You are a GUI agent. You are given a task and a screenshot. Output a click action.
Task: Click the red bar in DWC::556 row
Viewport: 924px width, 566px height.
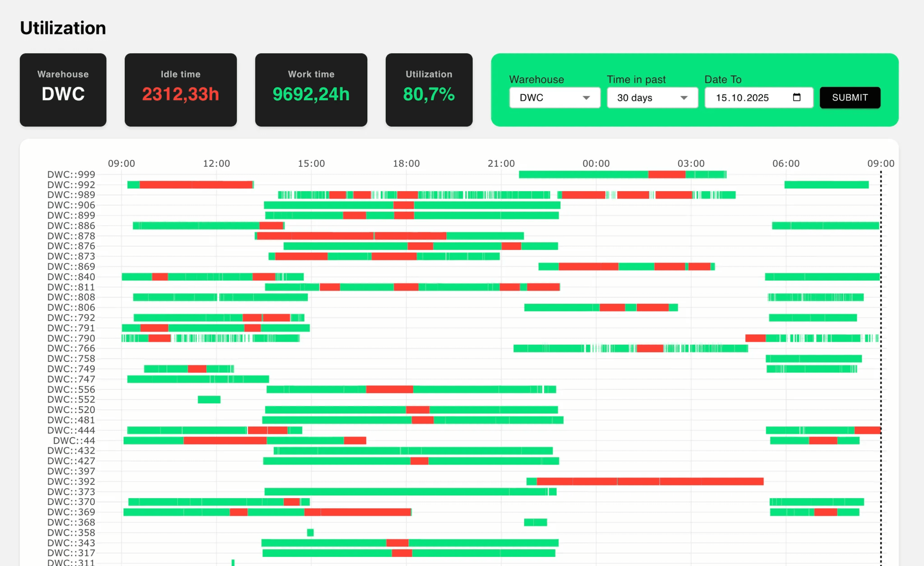(x=389, y=389)
